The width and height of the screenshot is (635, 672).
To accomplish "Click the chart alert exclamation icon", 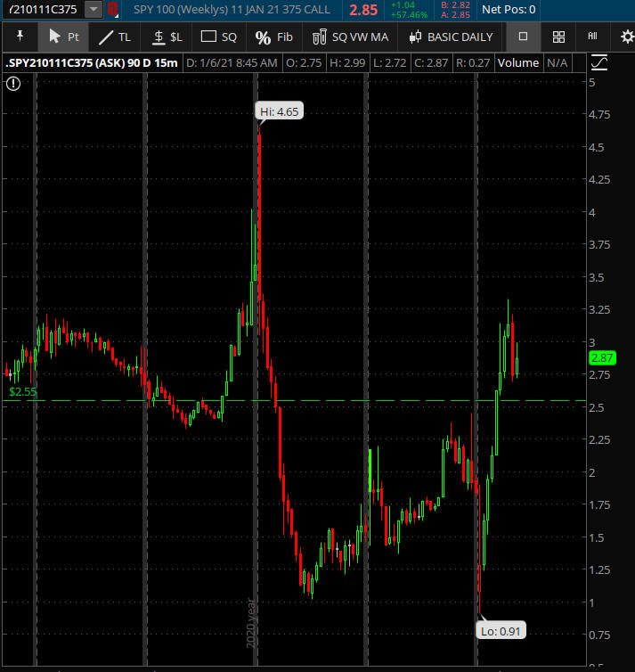I will [x=13, y=84].
